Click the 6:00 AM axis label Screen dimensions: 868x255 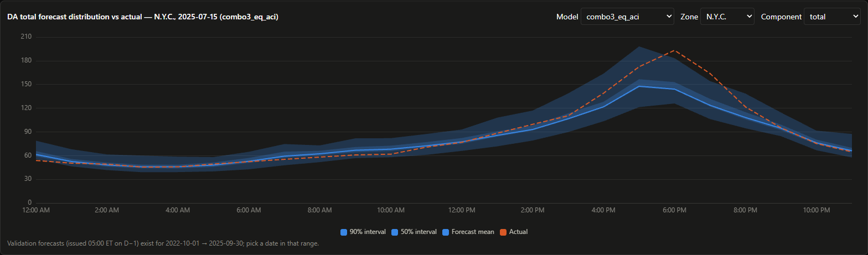coord(249,211)
